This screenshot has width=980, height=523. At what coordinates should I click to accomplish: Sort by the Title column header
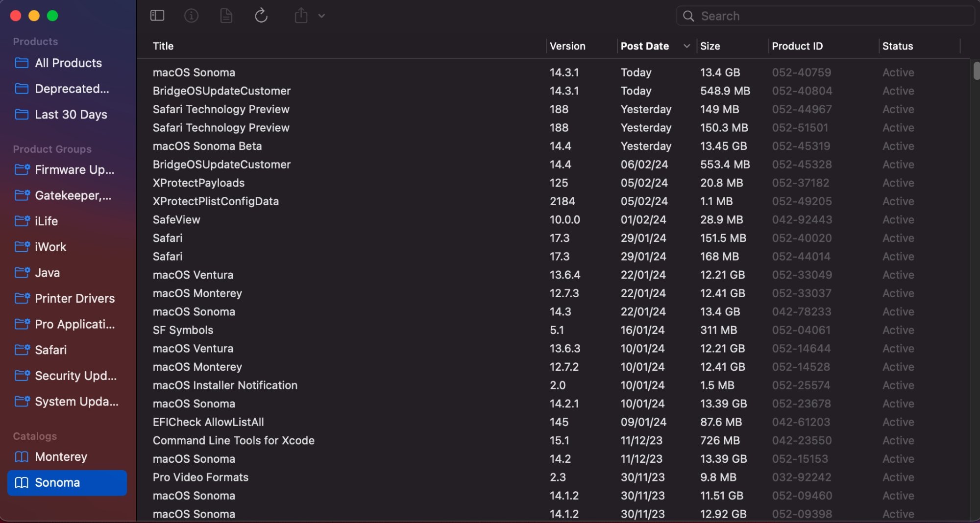pos(163,46)
